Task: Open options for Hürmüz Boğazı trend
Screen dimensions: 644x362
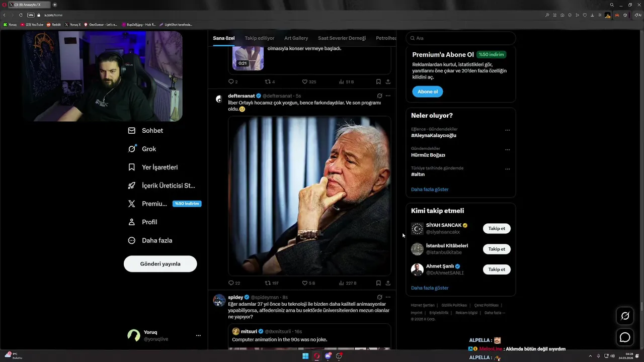Action: (507, 150)
